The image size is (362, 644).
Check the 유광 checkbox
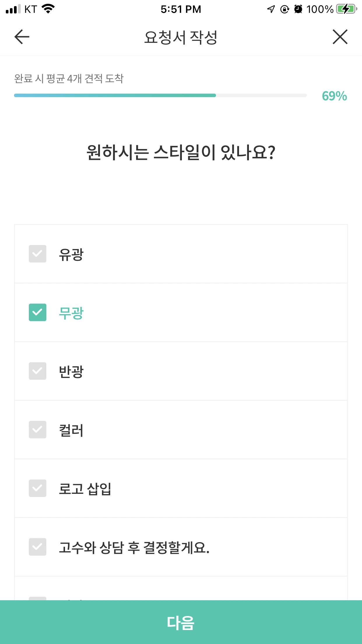point(38,254)
